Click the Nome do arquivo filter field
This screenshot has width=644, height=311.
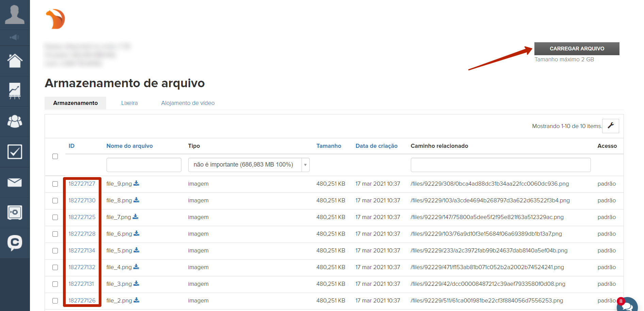point(144,165)
